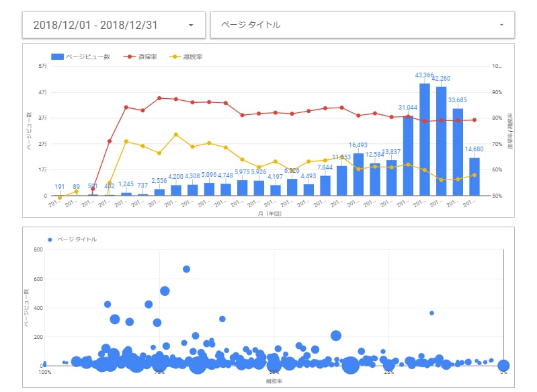
Task: Click the 191 data label
Action: tap(60, 187)
